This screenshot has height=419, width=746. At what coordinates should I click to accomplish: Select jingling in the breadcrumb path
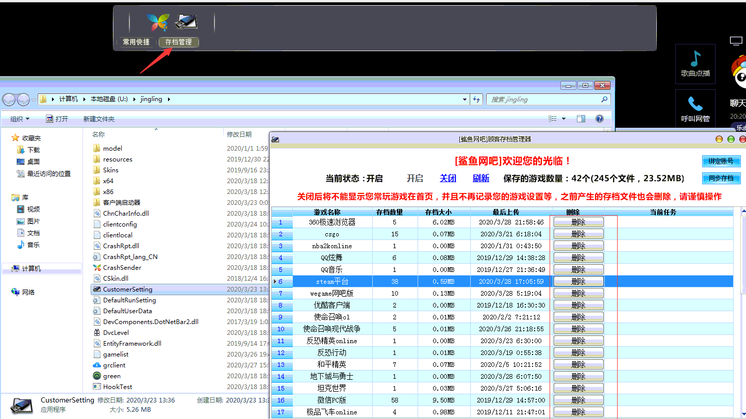pyautogui.click(x=151, y=99)
